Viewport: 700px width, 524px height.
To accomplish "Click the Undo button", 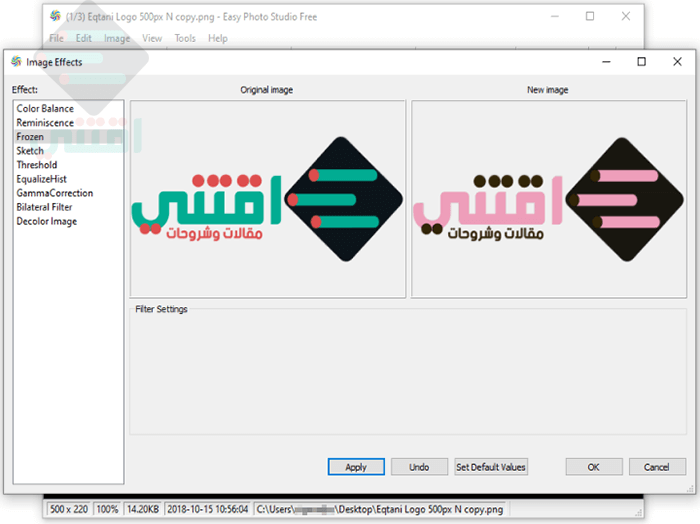I will 419,467.
